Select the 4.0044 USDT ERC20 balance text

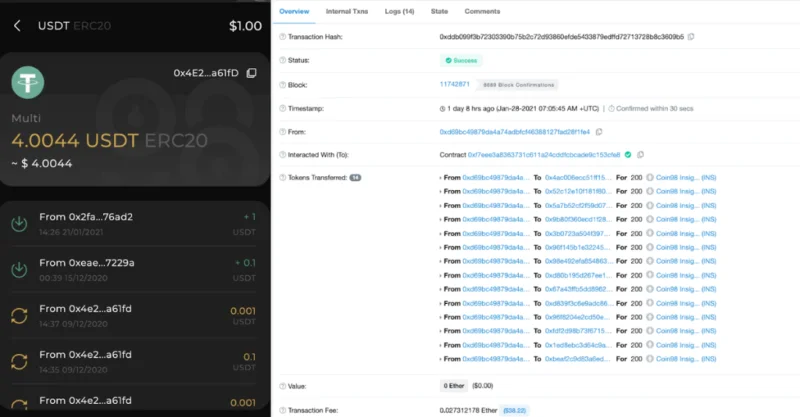tap(109, 140)
